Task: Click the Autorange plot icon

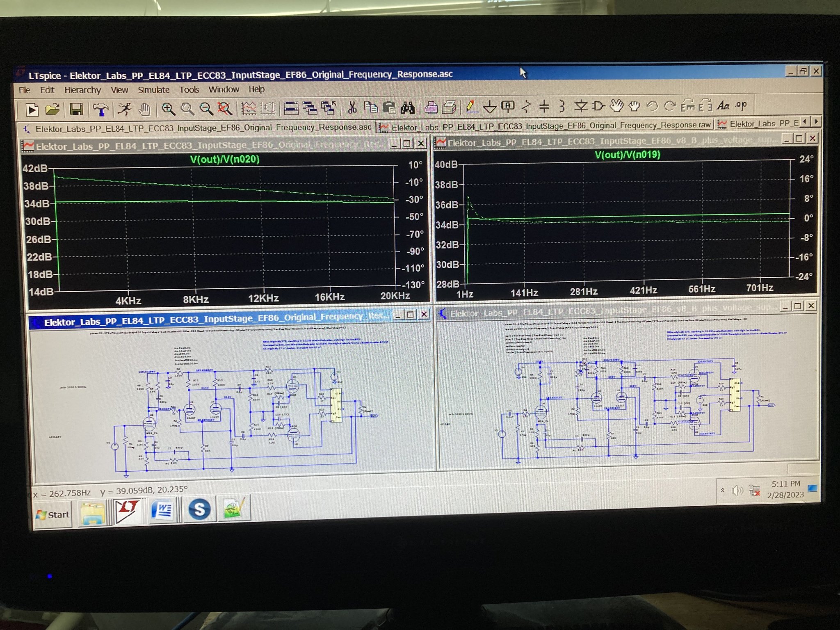Action: [249, 108]
